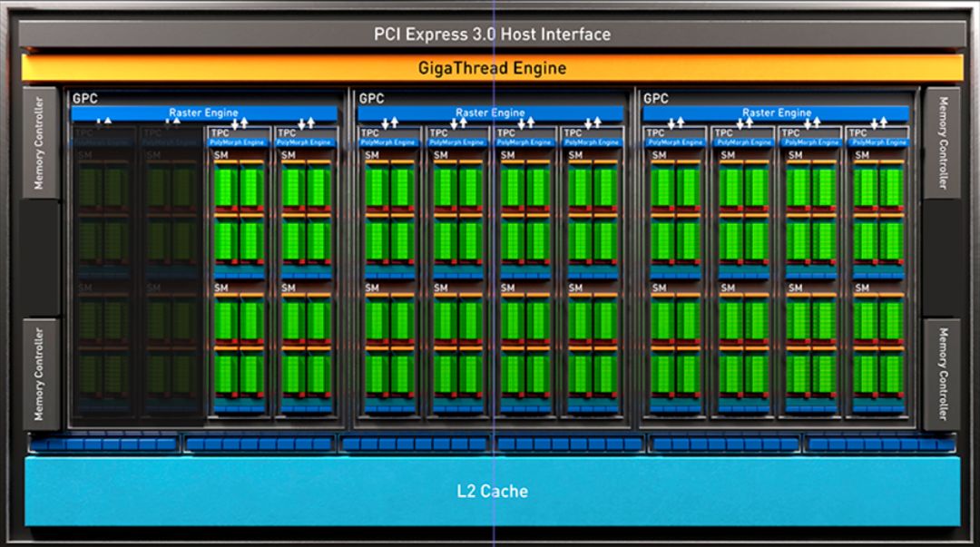Select the upper-left Memory Controller block
This screenshot has width=980, height=547.
pyautogui.click(x=41, y=143)
